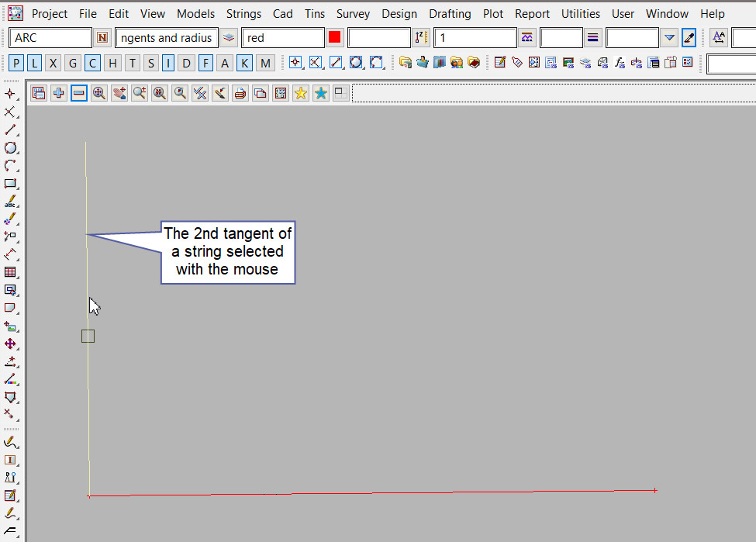Viewport: 756px width, 542px height.
Task: Select the circle tool in left toolbar
Action: click(x=10, y=147)
